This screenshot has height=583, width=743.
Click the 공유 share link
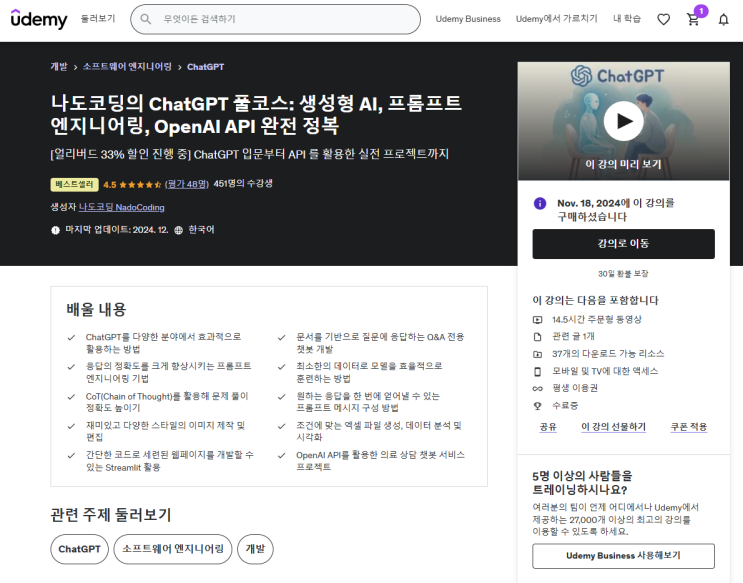[x=548, y=427]
